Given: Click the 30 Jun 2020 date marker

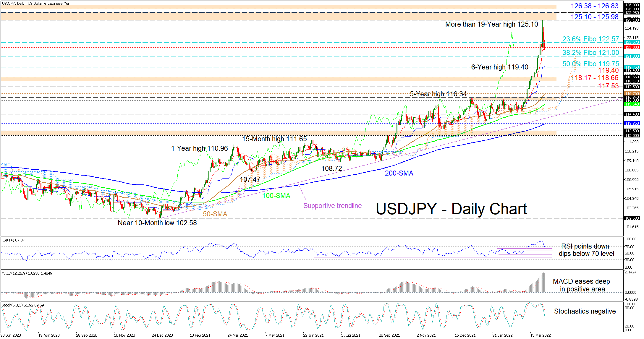Looking at the screenshot, I should [x=11, y=335].
